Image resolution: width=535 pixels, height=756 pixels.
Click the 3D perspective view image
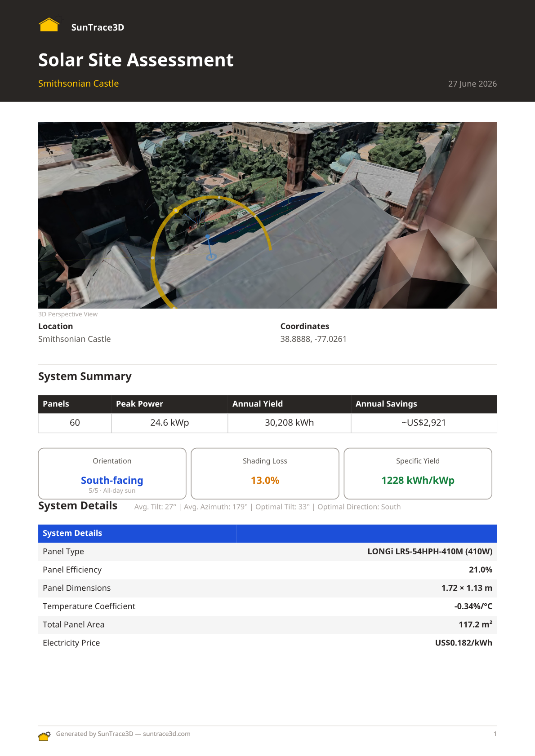point(267,215)
